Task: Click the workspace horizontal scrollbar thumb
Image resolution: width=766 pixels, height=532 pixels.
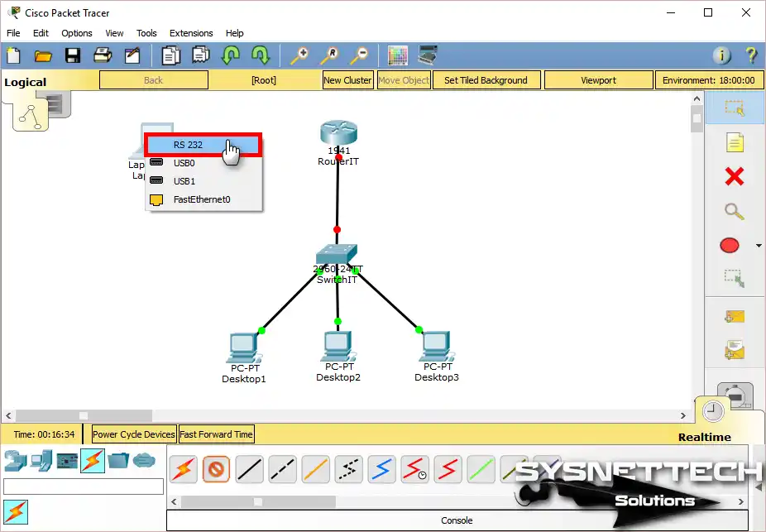Action: coord(83,415)
